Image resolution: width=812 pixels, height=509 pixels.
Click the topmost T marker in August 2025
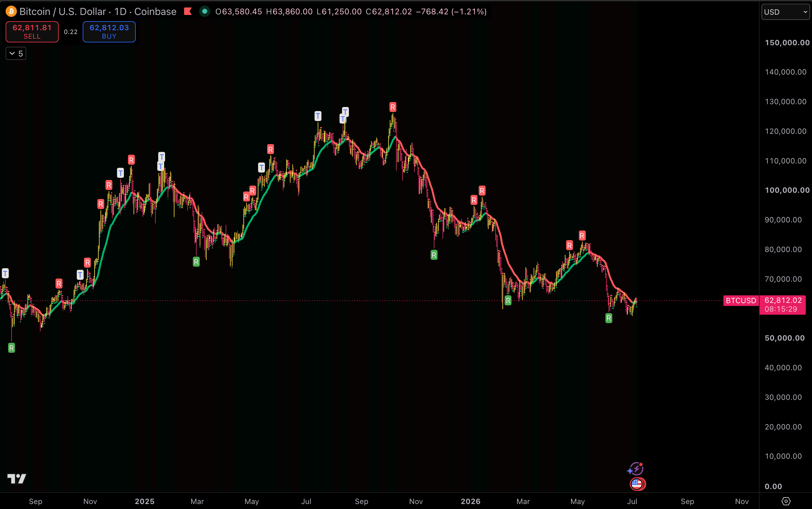[345, 112]
